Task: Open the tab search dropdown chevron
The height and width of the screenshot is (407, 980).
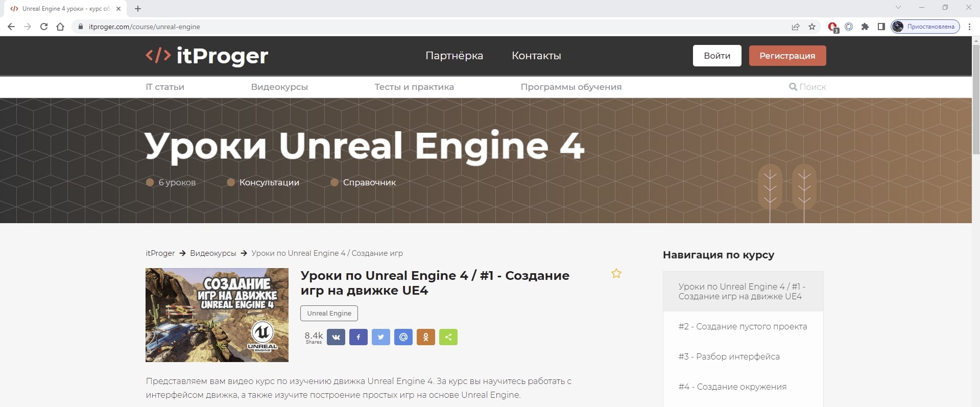Action: click(x=898, y=7)
